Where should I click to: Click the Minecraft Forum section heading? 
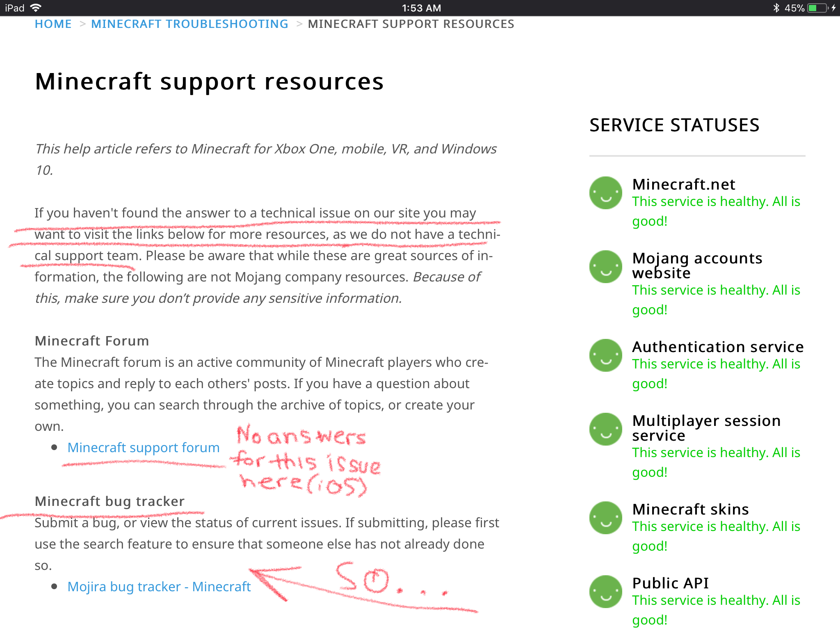point(92,341)
